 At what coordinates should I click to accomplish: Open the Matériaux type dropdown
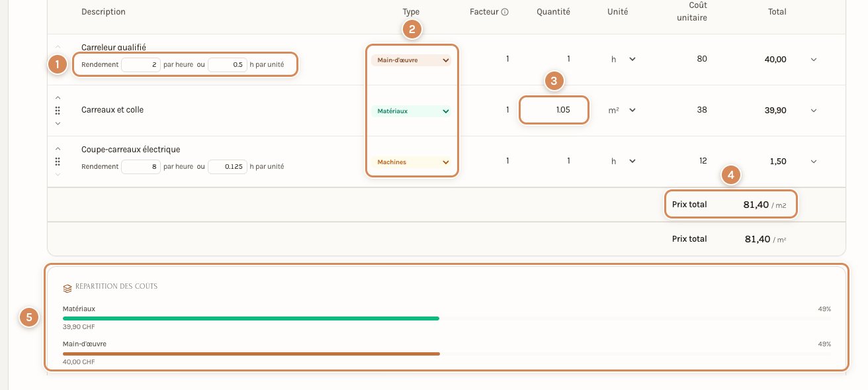[x=411, y=111]
